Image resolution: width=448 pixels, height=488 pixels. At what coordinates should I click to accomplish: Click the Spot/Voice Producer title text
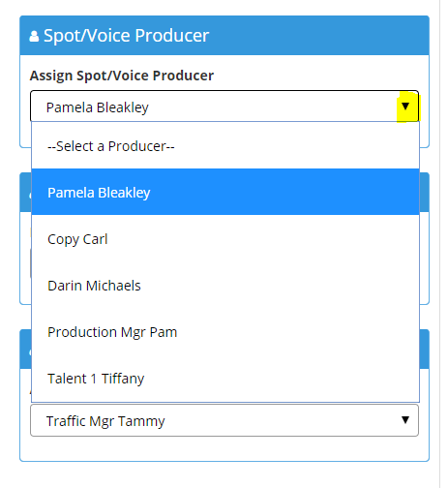(126, 36)
